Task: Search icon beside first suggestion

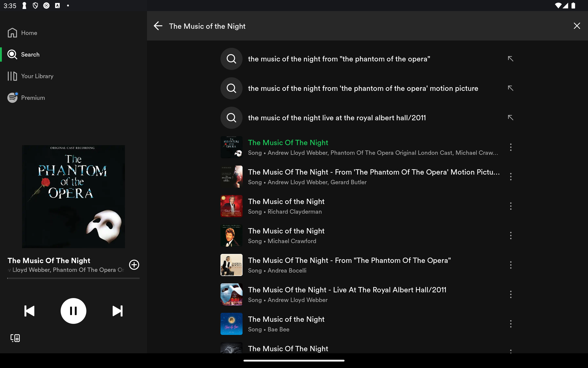Action: tap(231, 59)
